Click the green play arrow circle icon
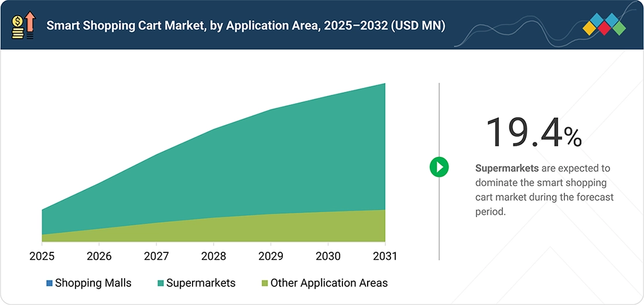Image resolution: width=644 pixels, height=305 pixels. (x=439, y=167)
